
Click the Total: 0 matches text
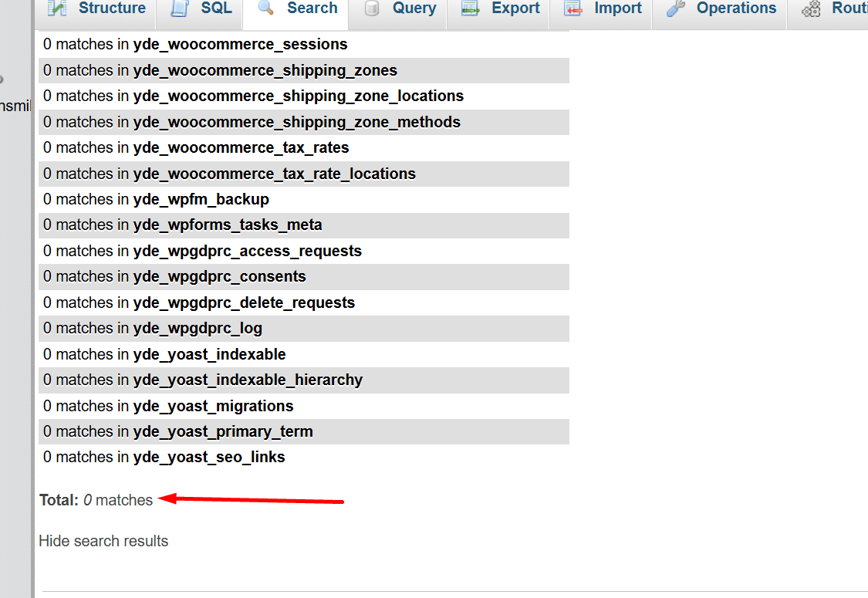pos(96,500)
